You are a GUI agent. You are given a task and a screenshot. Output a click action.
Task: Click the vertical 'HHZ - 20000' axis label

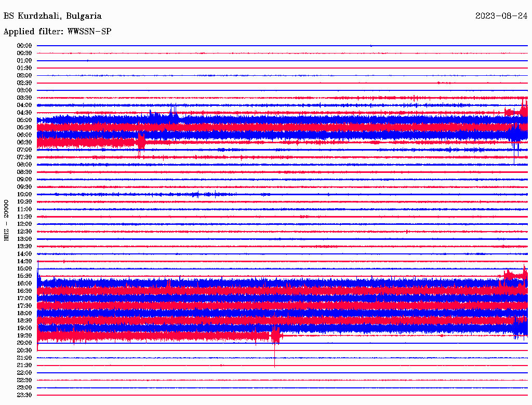[x=6, y=221]
